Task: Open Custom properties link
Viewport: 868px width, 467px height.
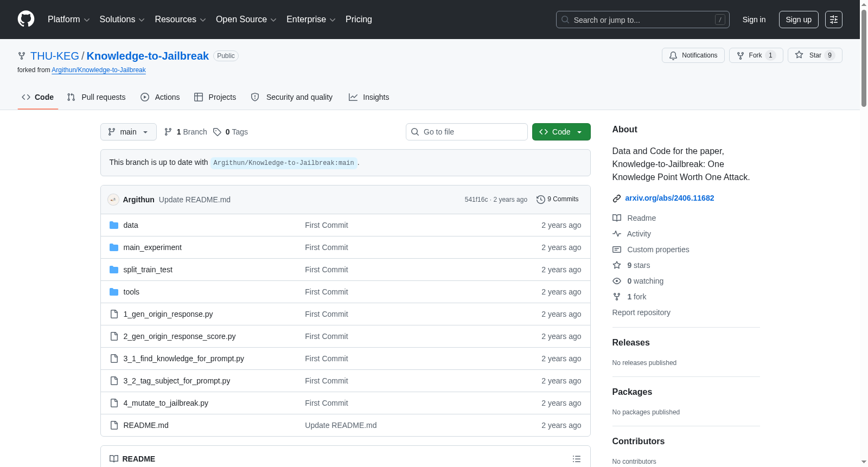Action: pos(651,250)
